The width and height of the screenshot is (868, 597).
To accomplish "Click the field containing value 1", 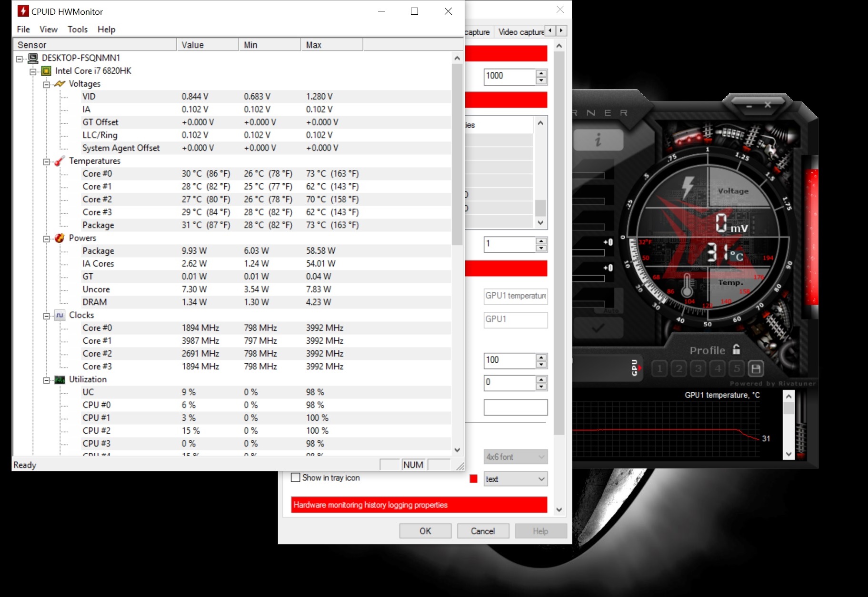I will pyautogui.click(x=510, y=244).
